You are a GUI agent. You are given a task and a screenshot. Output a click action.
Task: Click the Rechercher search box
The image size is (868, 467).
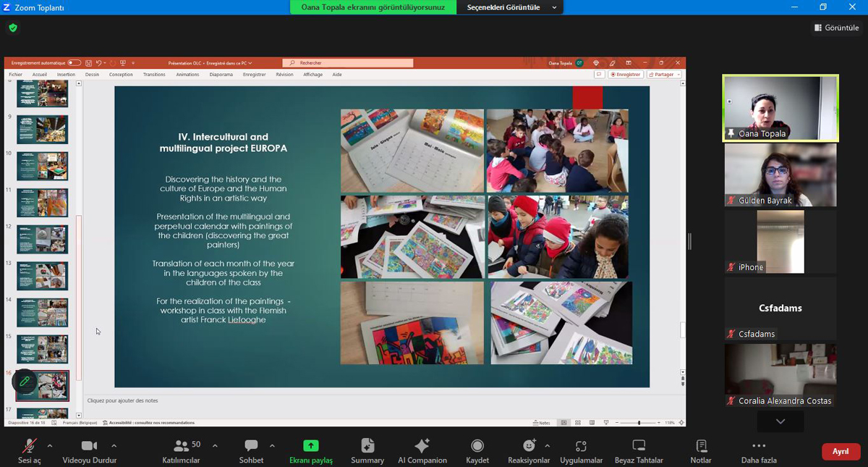coord(348,63)
